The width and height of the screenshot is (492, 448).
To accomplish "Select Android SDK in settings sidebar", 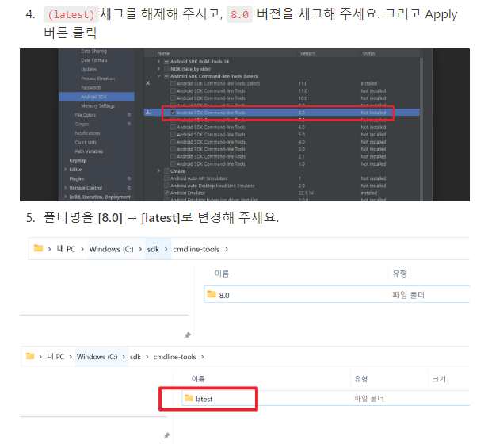I will (x=97, y=97).
